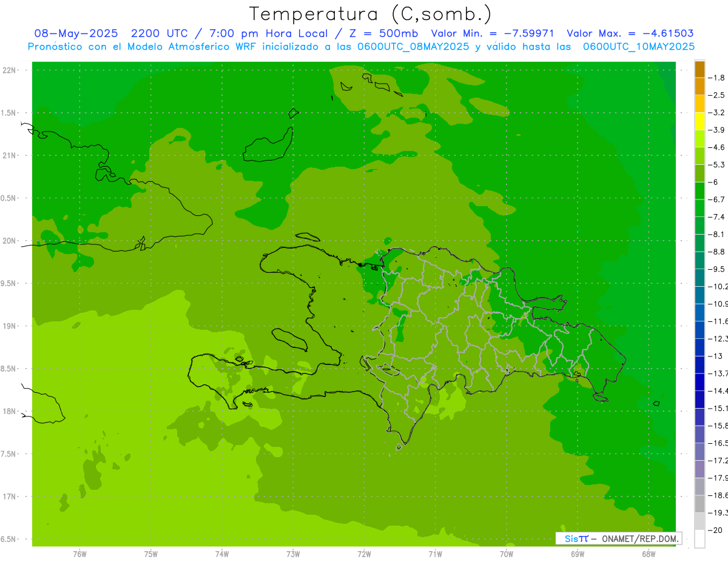Click the 'Valor Max. = -4.61503' text

coord(630,33)
